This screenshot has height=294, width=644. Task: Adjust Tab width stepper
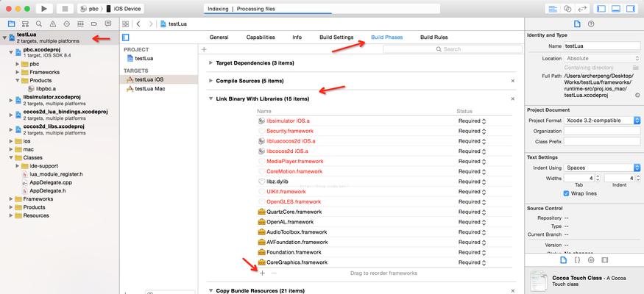(597, 179)
